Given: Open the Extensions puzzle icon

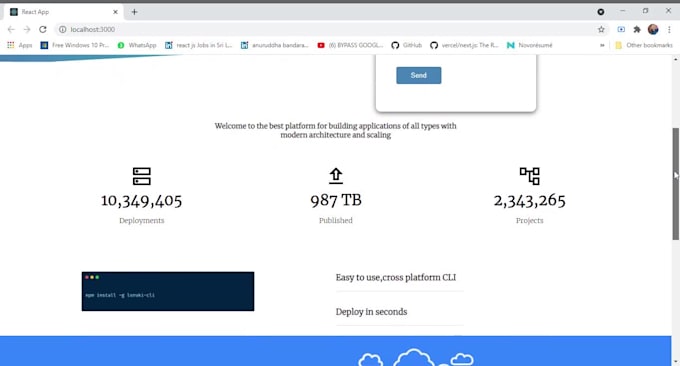Looking at the screenshot, I should tap(637, 29).
